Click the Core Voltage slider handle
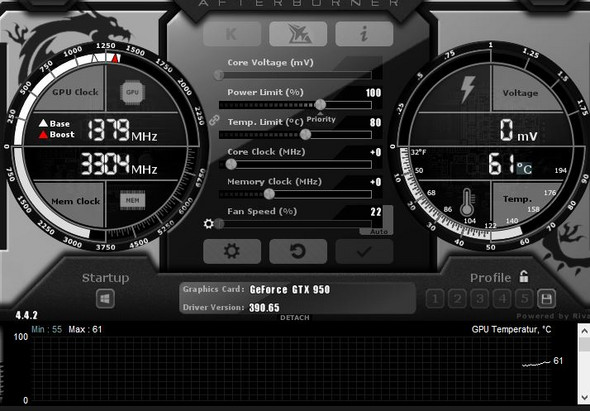 tap(219, 75)
